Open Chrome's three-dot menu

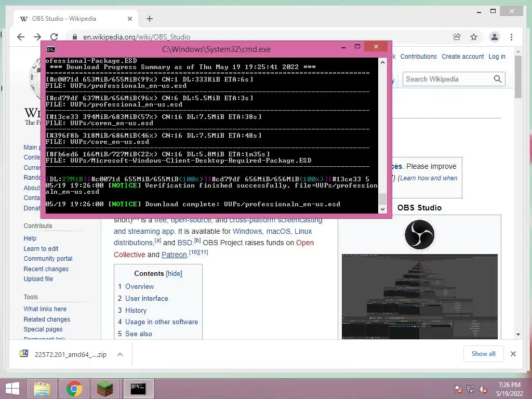pyautogui.click(x=511, y=37)
